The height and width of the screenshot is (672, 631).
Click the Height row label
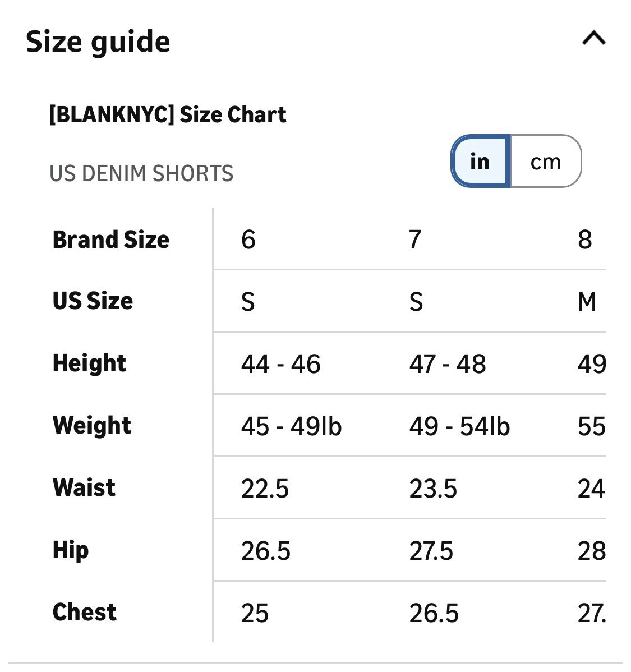click(89, 363)
